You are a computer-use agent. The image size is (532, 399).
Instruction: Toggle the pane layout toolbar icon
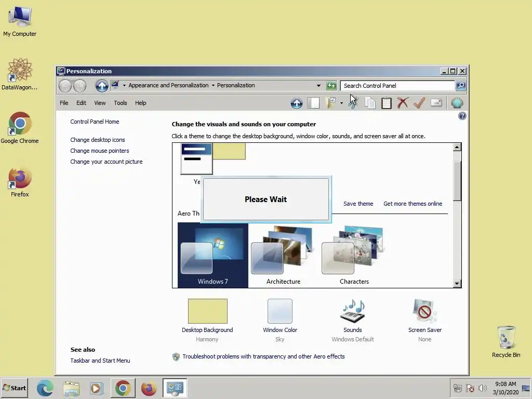(x=313, y=103)
